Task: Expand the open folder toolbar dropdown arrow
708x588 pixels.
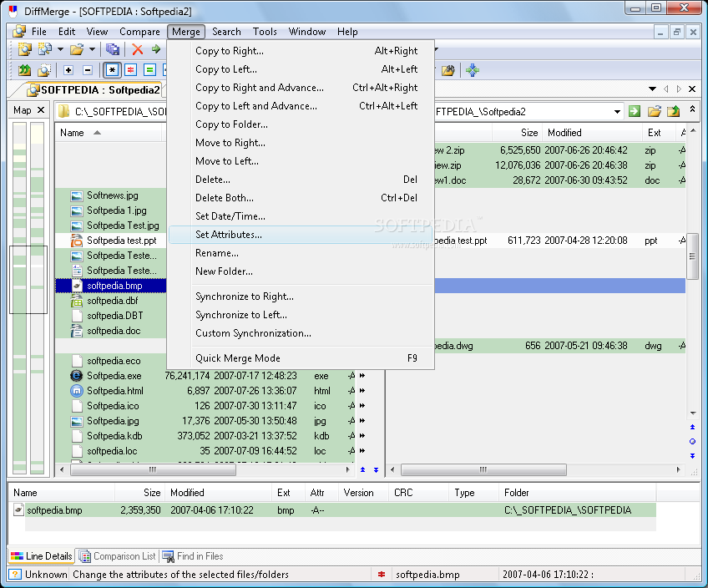Action: [91, 50]
